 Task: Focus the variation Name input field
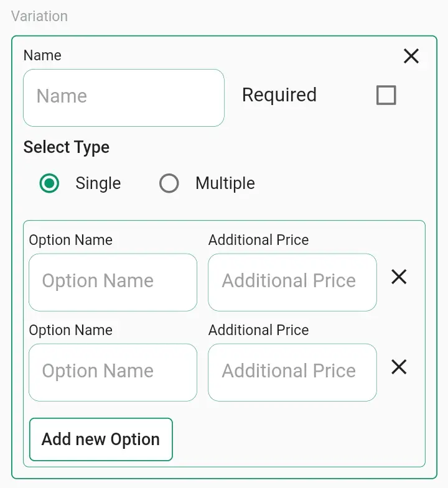pyautogui.click(x=124, y=98)
